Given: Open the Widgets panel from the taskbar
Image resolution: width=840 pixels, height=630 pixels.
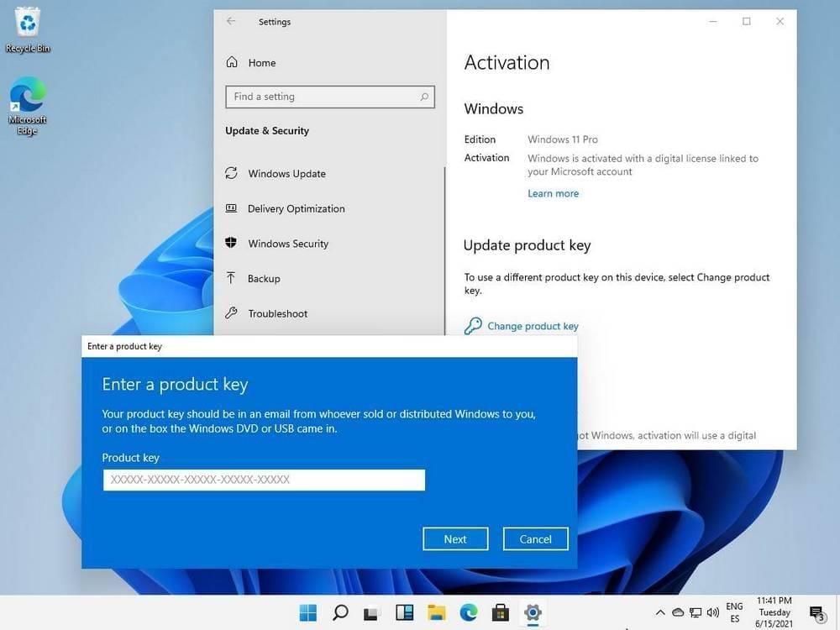Looking at the screenshot, I should pos(405,612).
